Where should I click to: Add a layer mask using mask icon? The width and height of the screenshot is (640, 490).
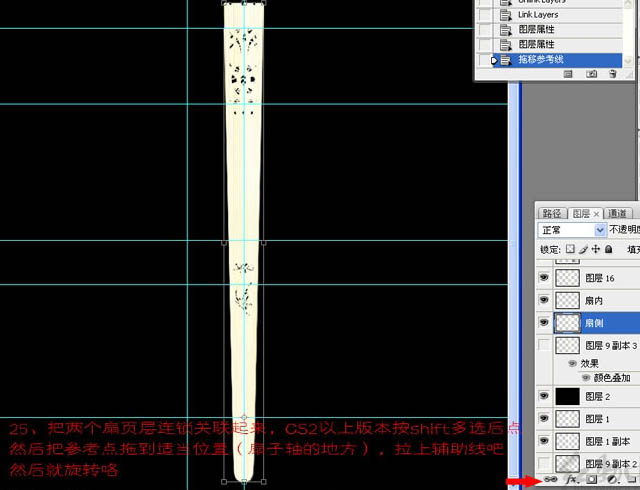pos(592,479)
